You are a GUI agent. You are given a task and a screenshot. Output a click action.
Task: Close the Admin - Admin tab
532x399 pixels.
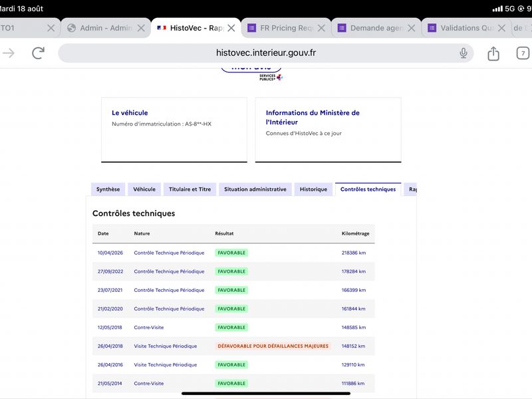(141, 28)
